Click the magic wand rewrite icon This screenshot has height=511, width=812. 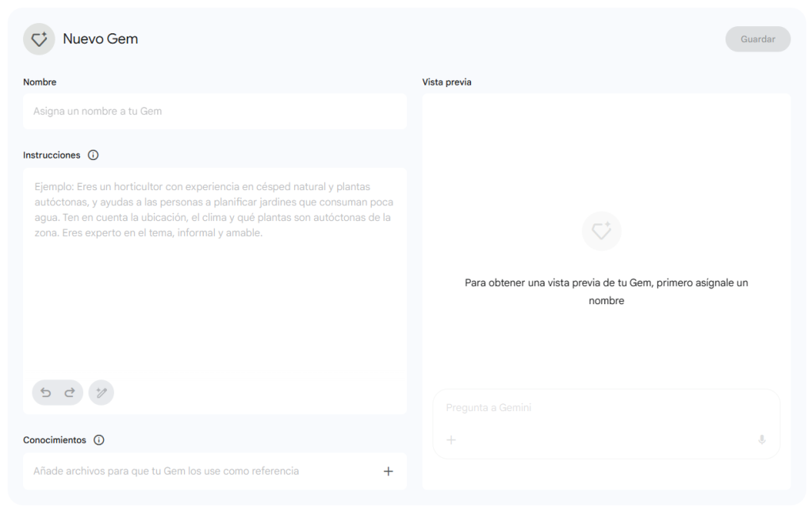[x=101, y=392]
